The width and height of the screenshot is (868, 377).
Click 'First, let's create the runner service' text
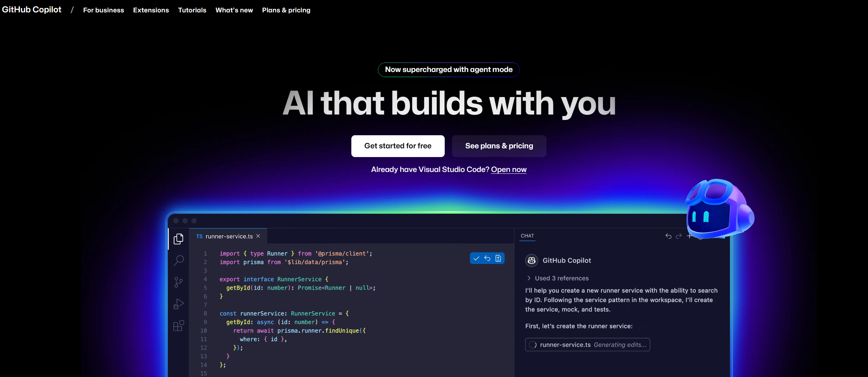579,326
